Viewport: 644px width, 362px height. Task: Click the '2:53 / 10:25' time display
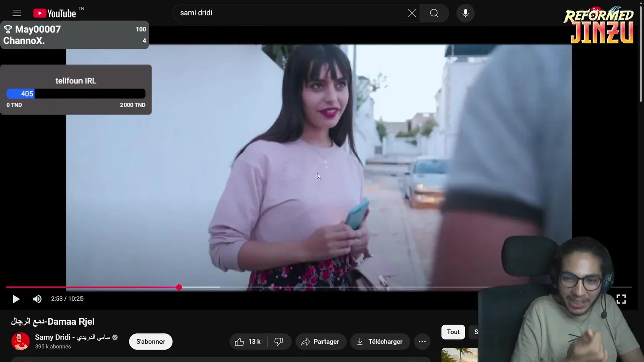(x=67, y=299)
